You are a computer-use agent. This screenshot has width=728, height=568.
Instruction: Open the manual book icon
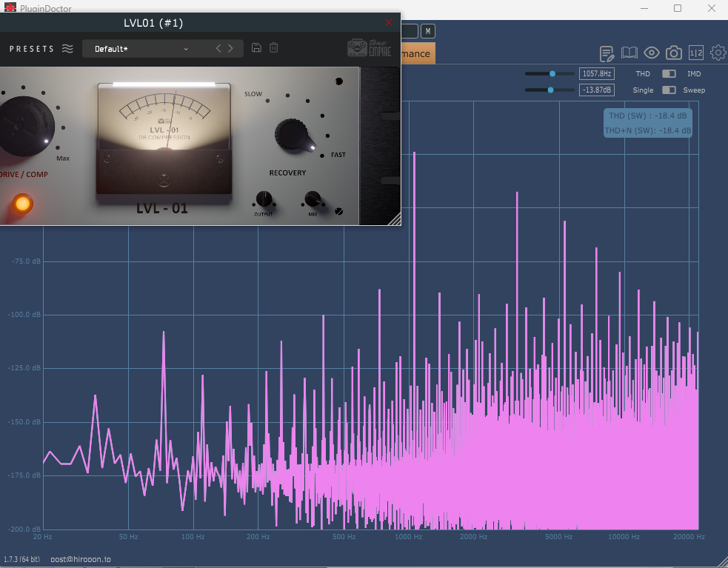(629, 53)
